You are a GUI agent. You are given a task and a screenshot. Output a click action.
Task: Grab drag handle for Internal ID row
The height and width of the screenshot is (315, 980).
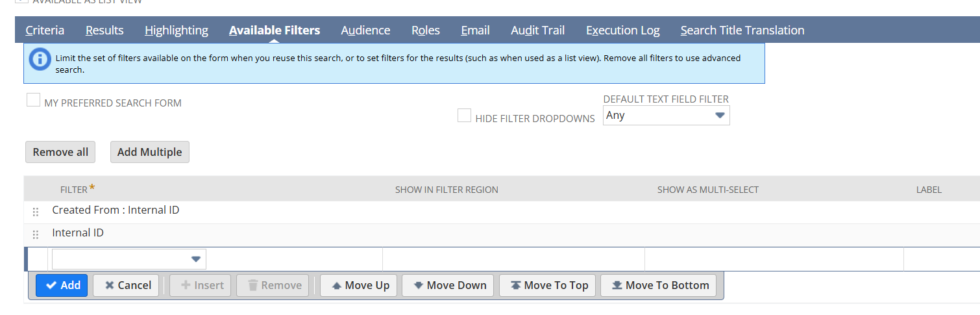[36, 234]
